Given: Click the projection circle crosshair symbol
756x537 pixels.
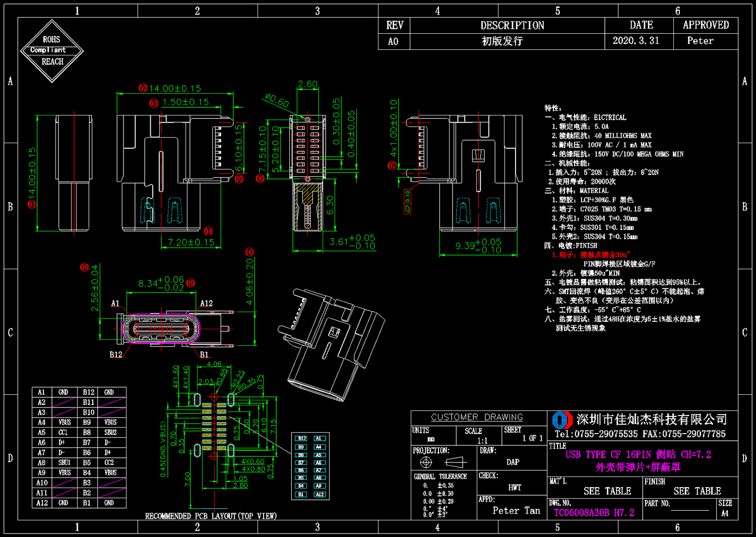Looking at the screenshot, I should pos(426,462).
